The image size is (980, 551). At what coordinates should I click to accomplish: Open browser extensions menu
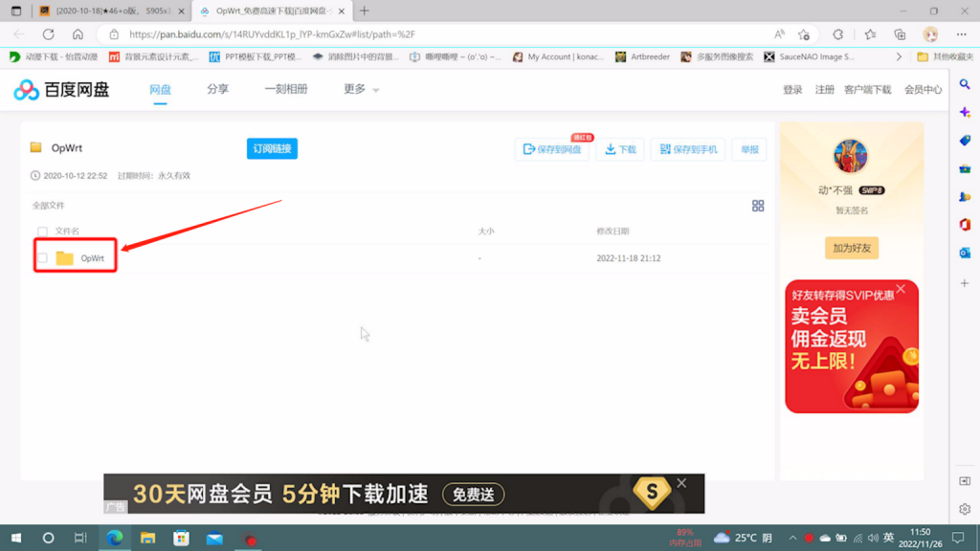click(x=837, y=34)
